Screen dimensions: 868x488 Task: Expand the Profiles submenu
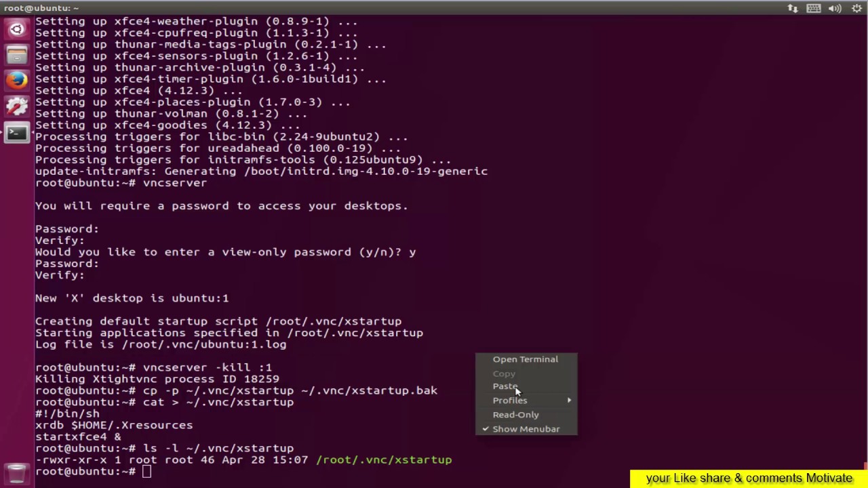pos(526,401)
